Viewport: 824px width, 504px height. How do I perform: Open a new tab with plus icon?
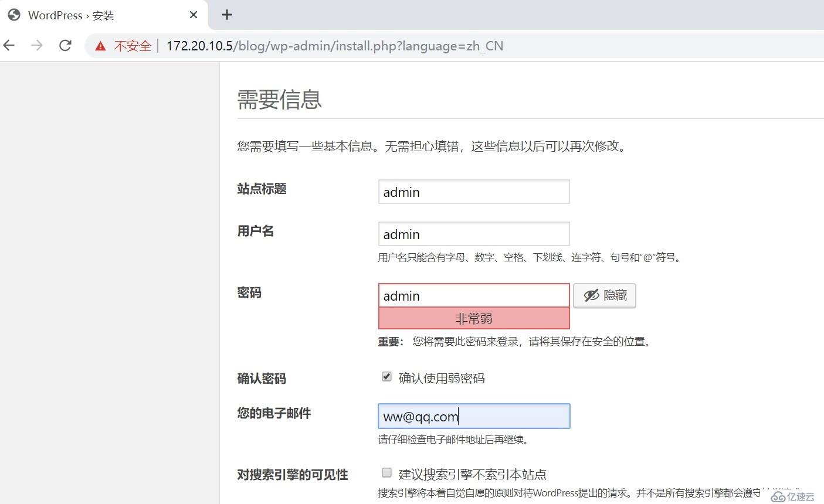pos(227,15)
